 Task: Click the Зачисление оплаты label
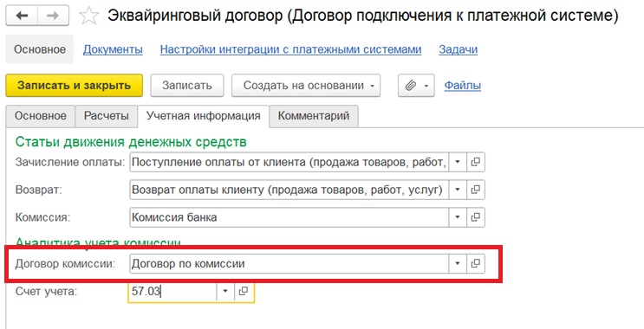pos(70,163)
